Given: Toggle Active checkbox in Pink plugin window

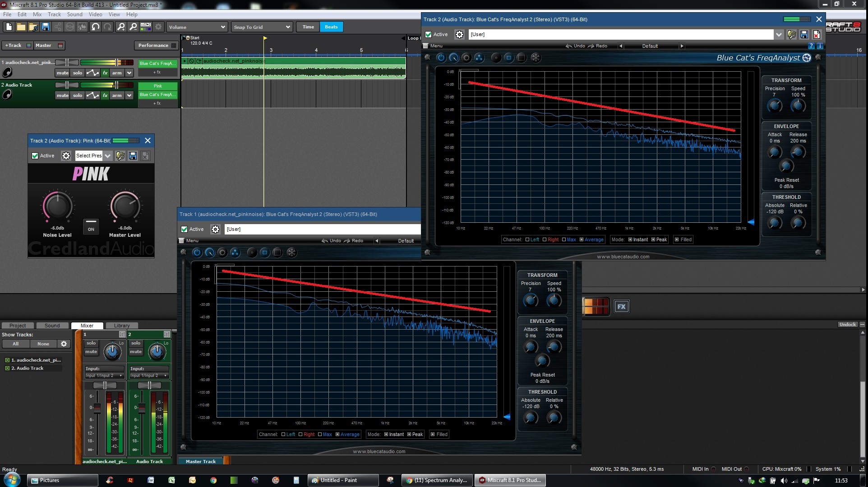Looking at the screenshot, I should 35,156.
